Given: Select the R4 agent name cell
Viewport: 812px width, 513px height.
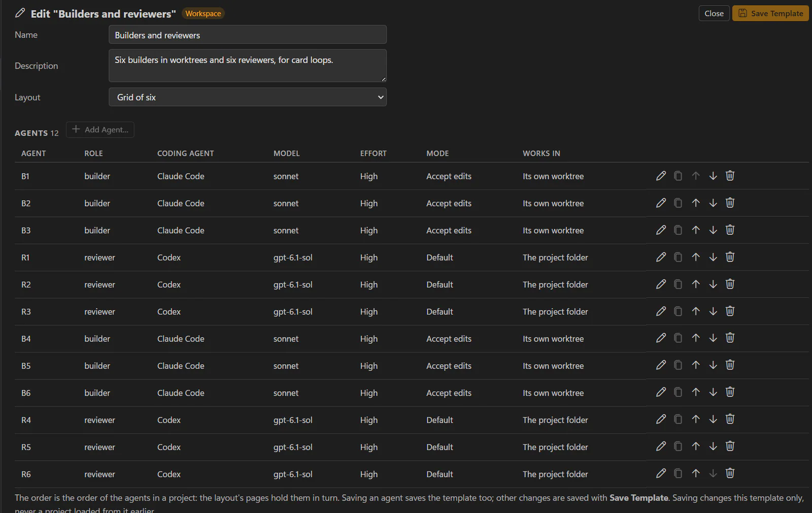Looking at the screenshot, I should (x=26, y=420).
